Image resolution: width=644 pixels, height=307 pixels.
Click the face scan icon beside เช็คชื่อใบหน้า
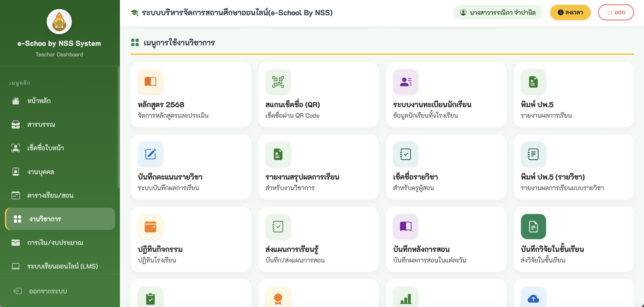click(15, 148)
